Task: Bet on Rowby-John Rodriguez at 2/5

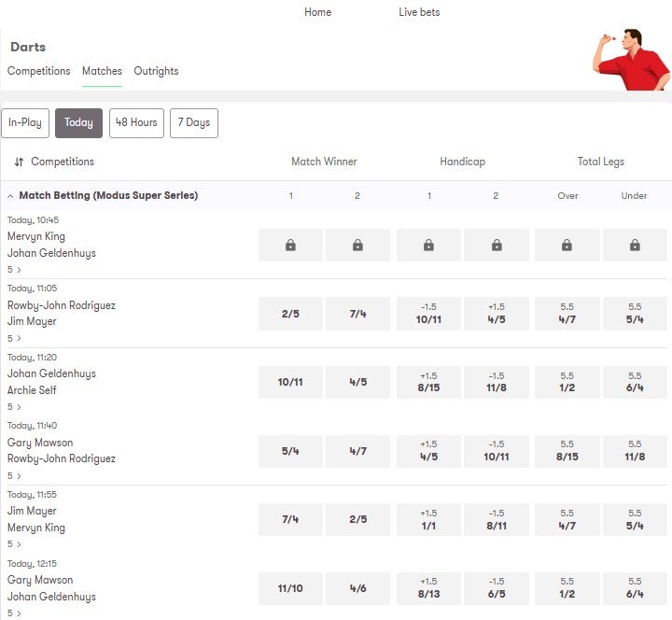Action: (290, 315)
